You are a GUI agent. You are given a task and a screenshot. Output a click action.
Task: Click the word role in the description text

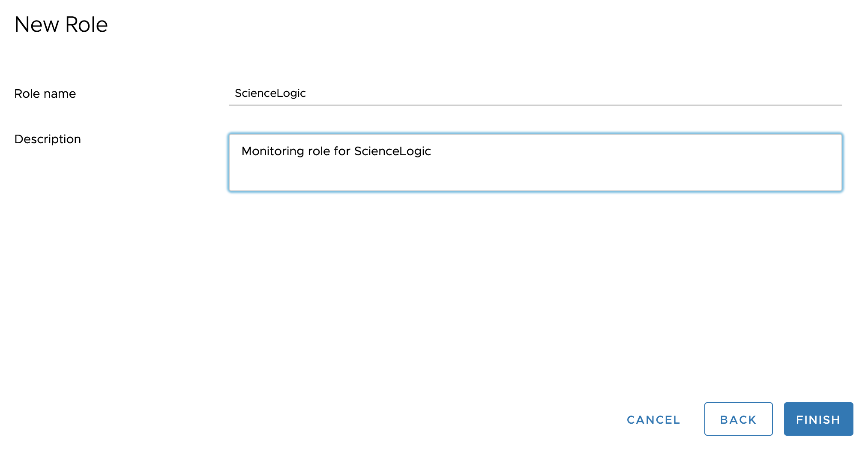coord(319,151)
